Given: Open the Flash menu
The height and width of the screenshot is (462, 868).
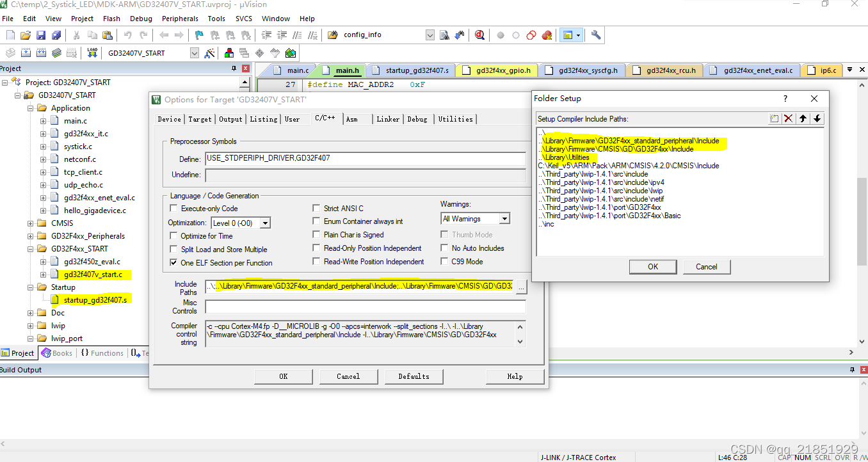Looking at the screenshot, I should (x=111, y=19).
